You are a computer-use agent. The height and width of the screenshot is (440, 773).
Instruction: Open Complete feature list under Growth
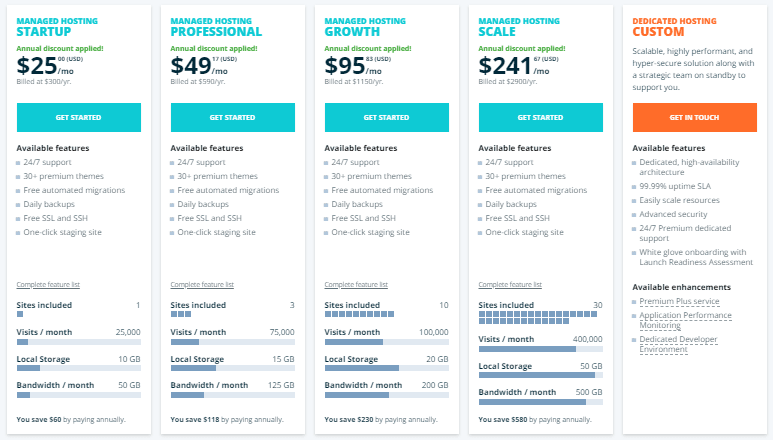356,284
